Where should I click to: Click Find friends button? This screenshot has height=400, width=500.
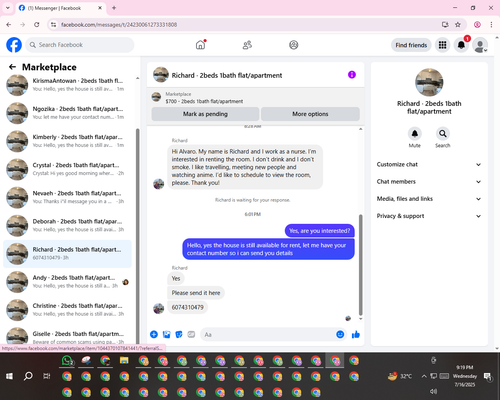(411, 45)
